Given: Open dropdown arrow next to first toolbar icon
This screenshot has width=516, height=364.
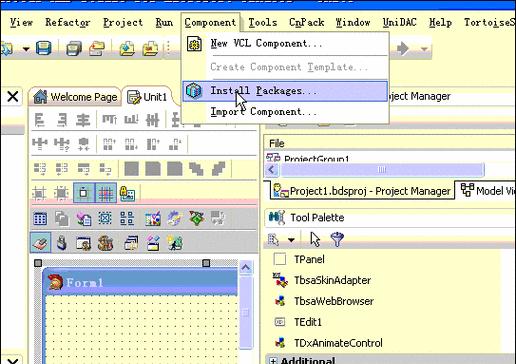Looking at the screenshot, I should [x=26, y=49].
